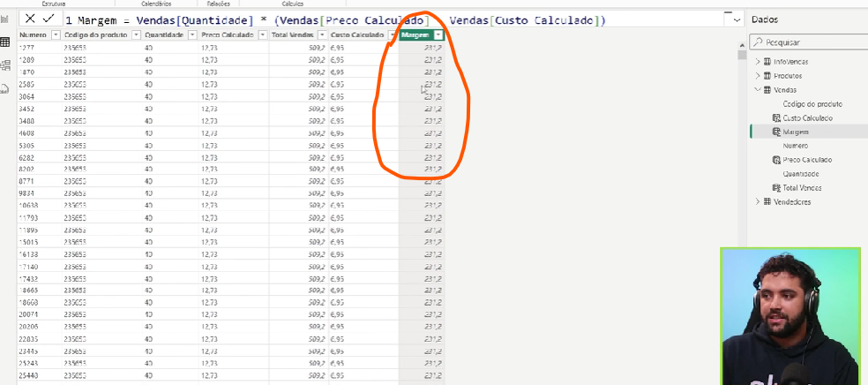Expand the Vendedores table node
The width and height of the screenshot is (868, 385).
(x=758, y=201)
